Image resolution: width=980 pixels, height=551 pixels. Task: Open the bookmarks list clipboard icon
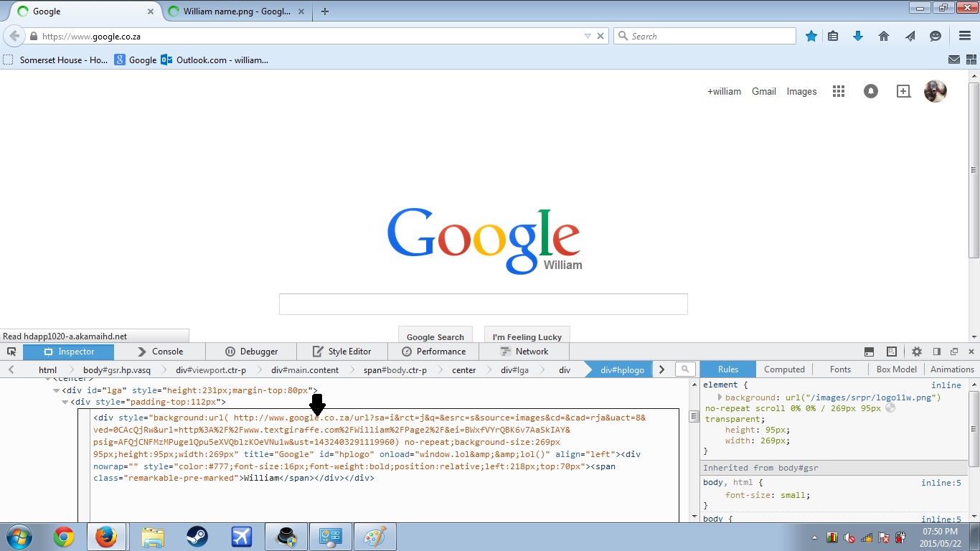[x=833, y=36]
